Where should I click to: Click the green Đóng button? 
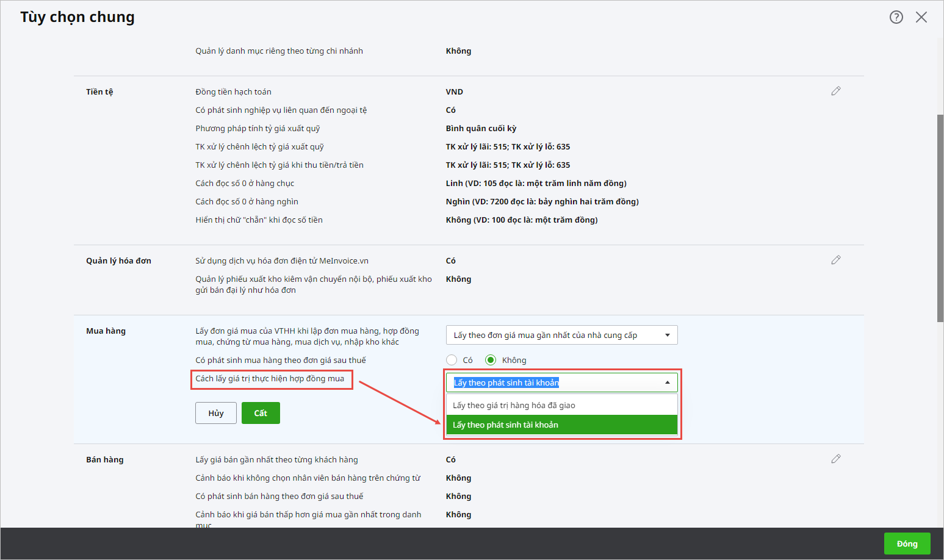point(907,544)
